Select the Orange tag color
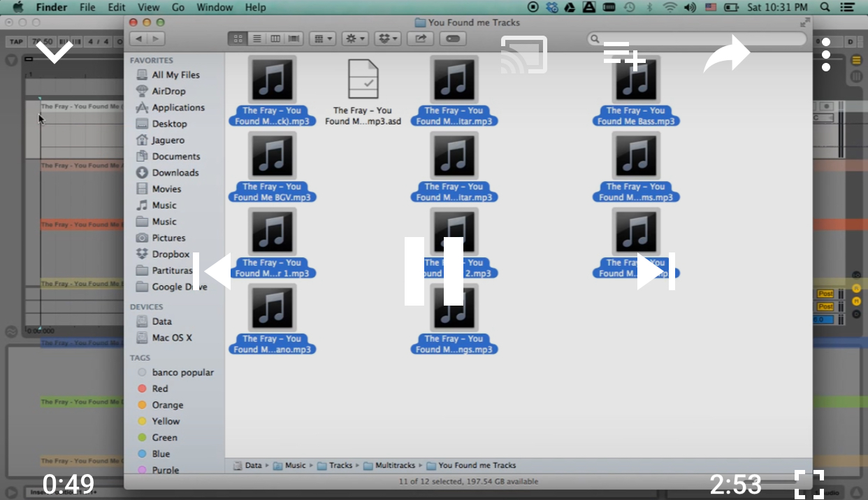 click(x=168, y=404)
